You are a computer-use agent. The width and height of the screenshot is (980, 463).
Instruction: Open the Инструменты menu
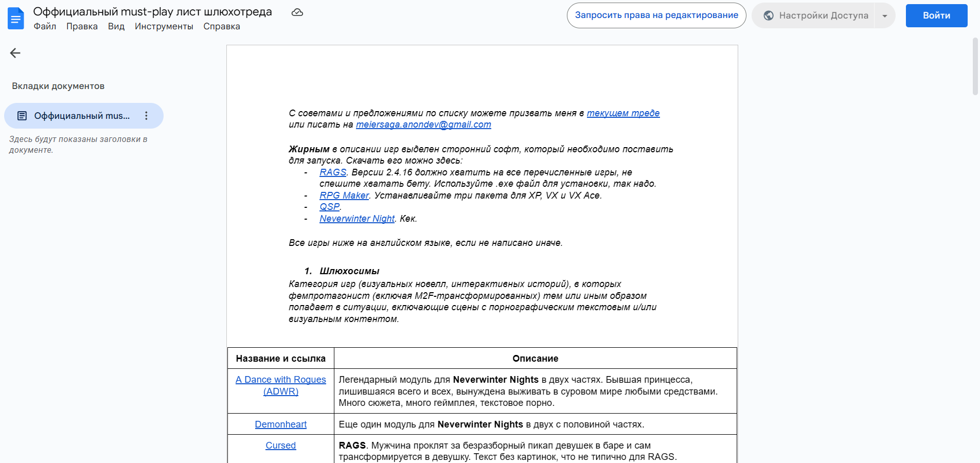pos(164,26)
